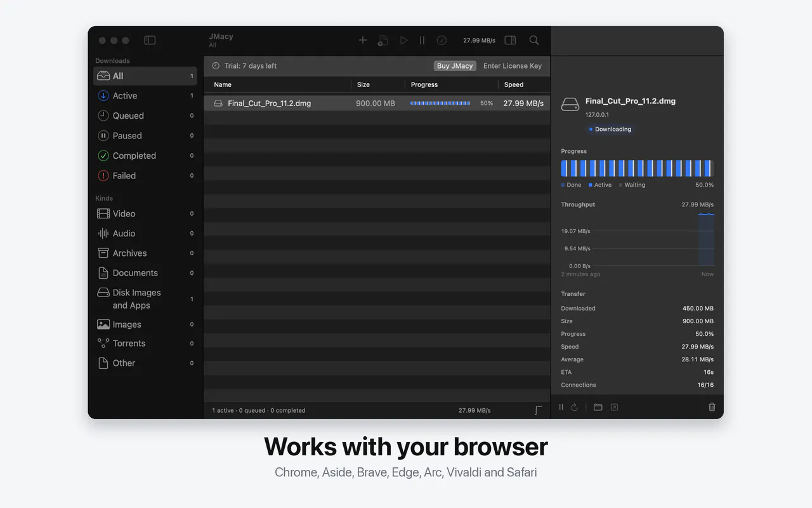Image resolution: width=812 pixels, height=508 pixels.
Task: Sort by the Name column header
Action: point(223,84)
